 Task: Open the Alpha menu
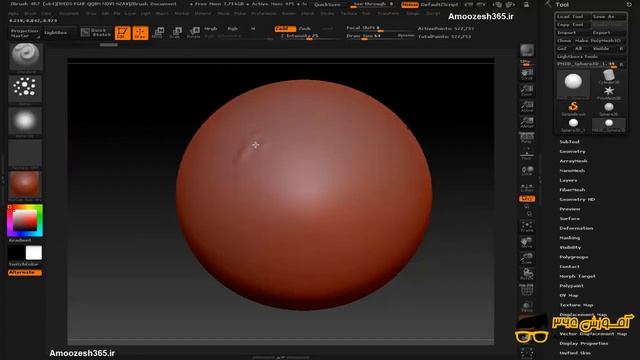pyautogui.click(x=13, y=13)
